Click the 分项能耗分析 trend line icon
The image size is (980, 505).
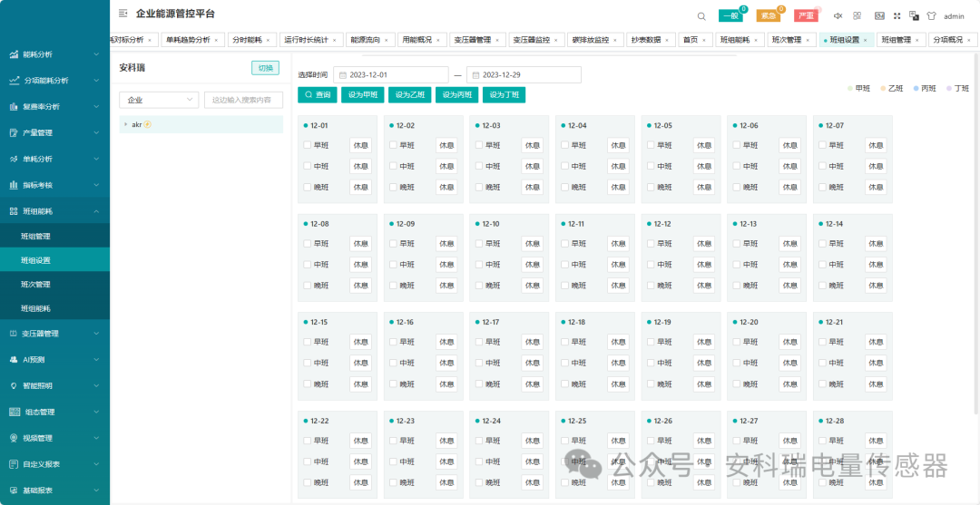14,81
